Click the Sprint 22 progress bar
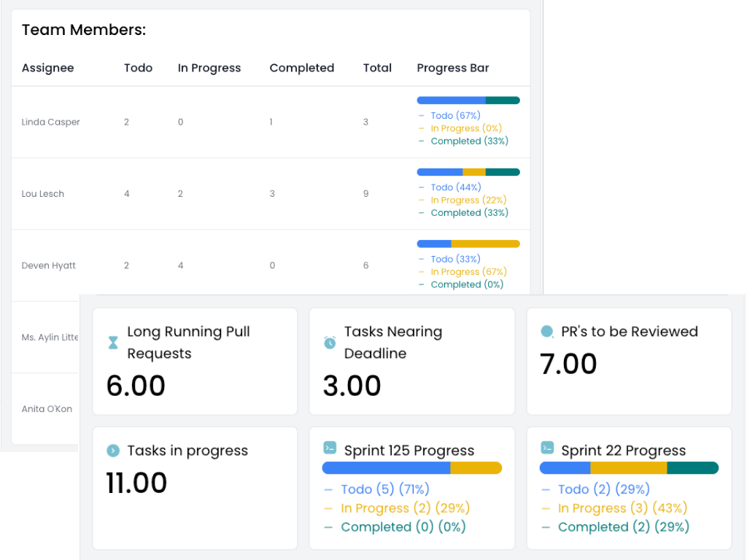The width and height of the screenshot is (747, 560). tap(629, 468)
